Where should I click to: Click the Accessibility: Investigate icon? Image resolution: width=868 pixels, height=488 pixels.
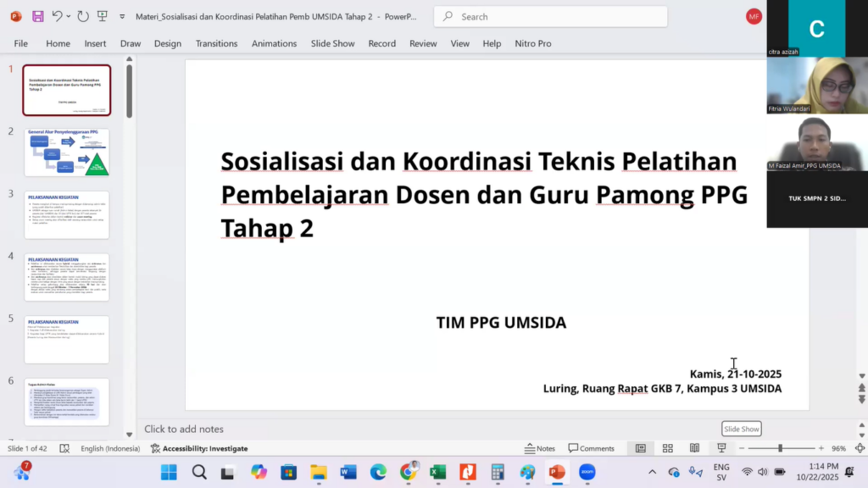pos(203,448)
